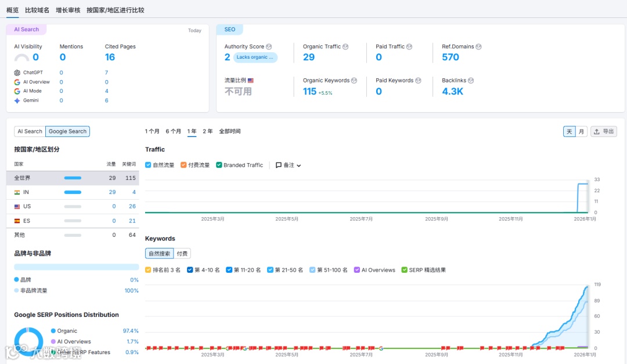Toggle the 第 4-10 名 checkbox
This screenshot has height=364, width=627.
190,270
